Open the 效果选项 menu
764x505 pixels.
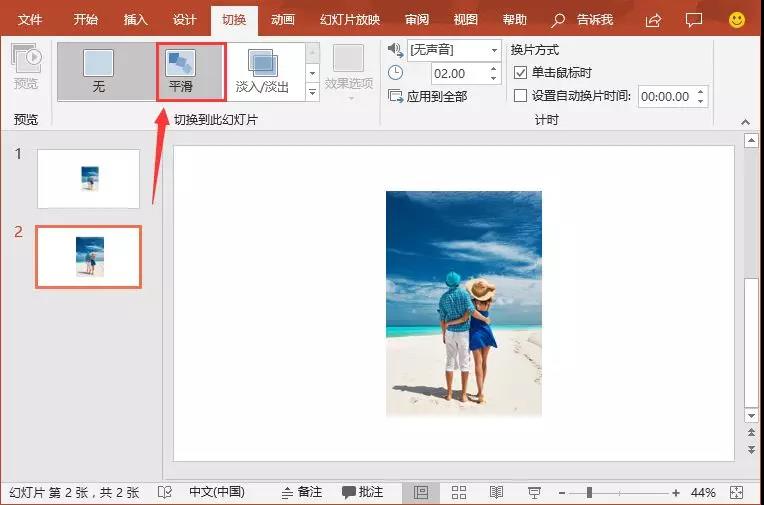click(348, 72)
